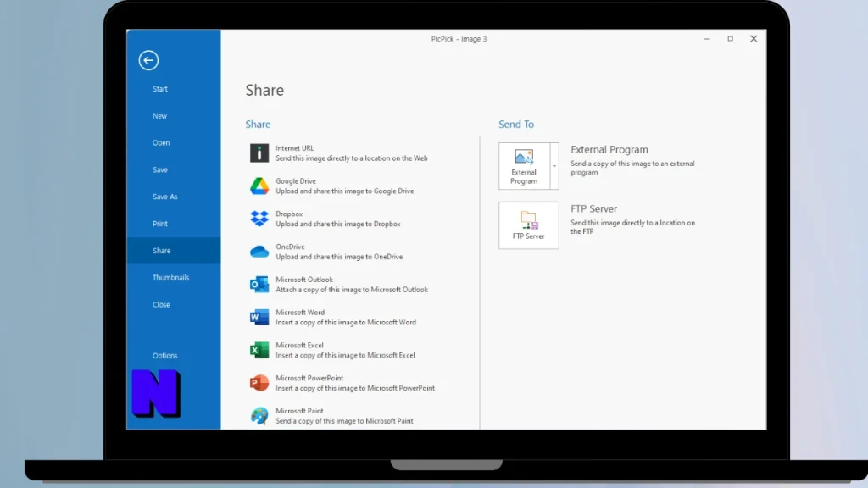The width and height of the screenshot is (868, 488).
Task: Open the Start menu item
Action: [x=160, y=88]
